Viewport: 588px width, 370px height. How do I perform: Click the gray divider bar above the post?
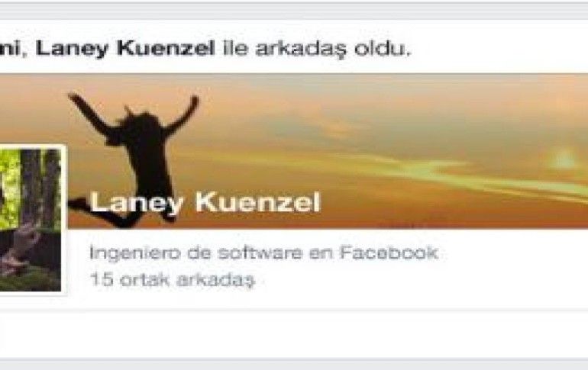[x=294, y=11]
